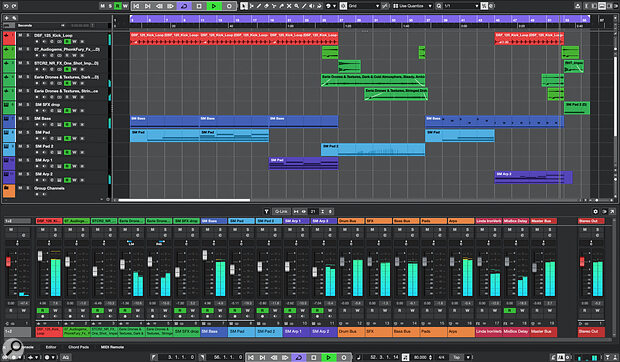Click the track search magnifier beside Add Track
The width and height of the screenshot is (620, 362).
coord(14,18)
